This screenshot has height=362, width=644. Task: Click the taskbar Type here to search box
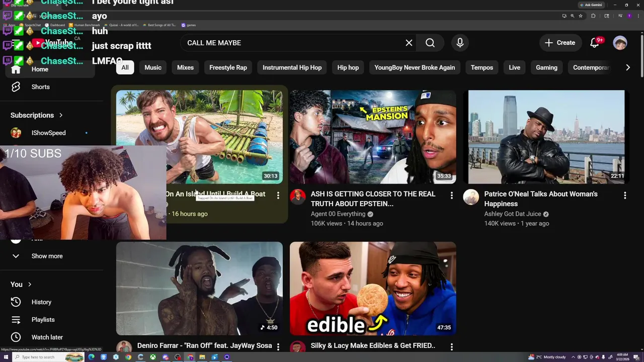(48, 357)
